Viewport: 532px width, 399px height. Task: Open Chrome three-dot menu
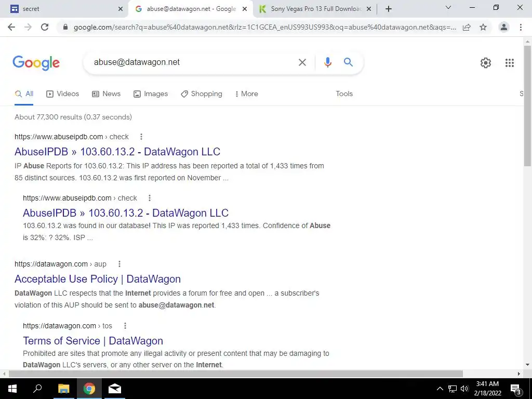521,27
